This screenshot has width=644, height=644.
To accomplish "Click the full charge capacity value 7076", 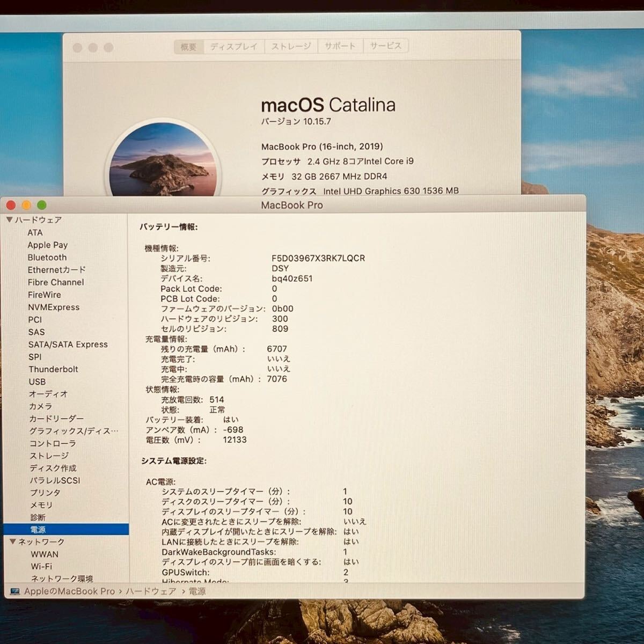I will (277, 379).
